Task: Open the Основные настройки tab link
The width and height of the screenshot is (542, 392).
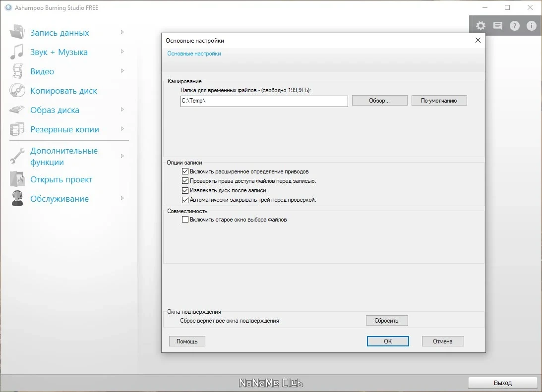Action: pyautogui.click(x=194, y=54)
